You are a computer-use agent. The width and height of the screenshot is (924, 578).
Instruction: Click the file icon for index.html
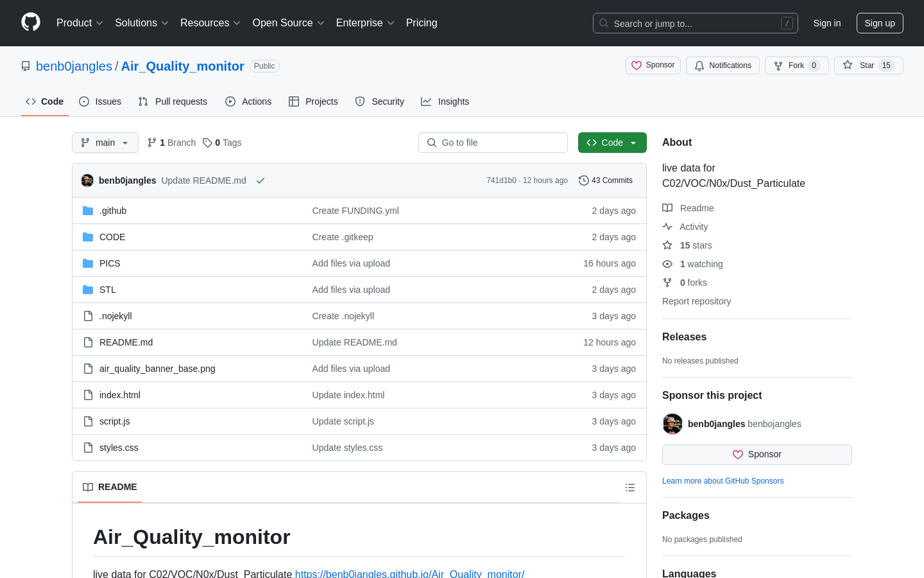88,395
